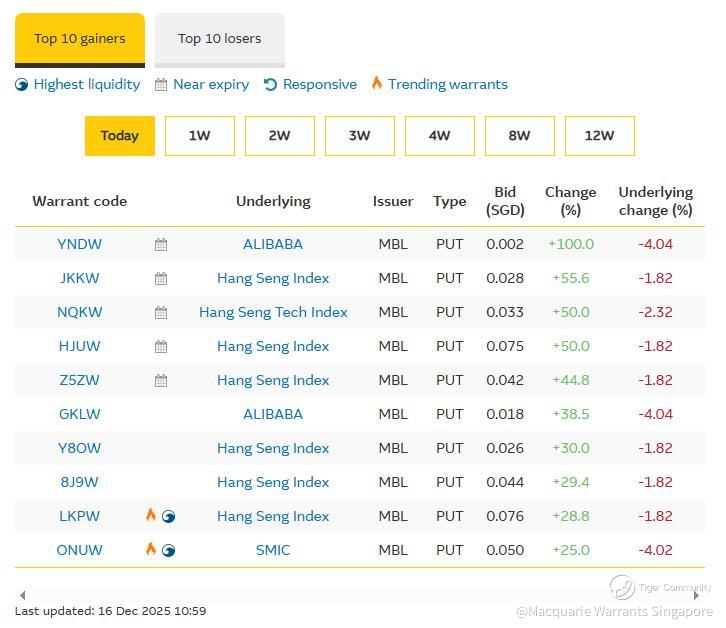Open Hang Seng Index underlying in HJUW row
The height and width of the screenshot is (628, 726).
pyautogui.click(x=273, y=346)
